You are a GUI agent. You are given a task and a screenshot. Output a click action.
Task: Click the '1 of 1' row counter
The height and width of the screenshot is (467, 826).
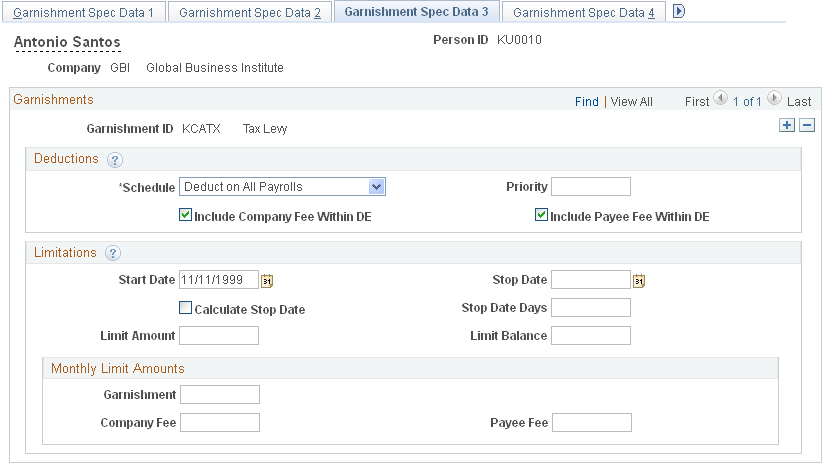click(x=747, y=102)
